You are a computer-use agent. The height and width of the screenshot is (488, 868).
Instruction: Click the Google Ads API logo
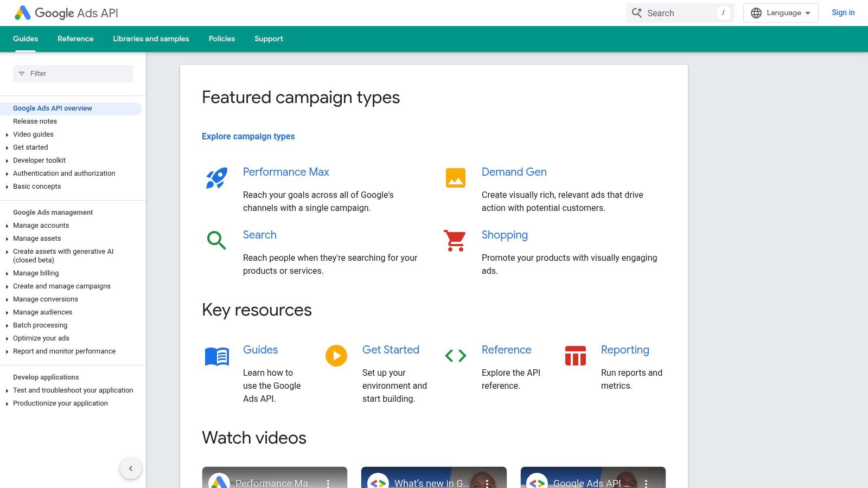[65, 13]
